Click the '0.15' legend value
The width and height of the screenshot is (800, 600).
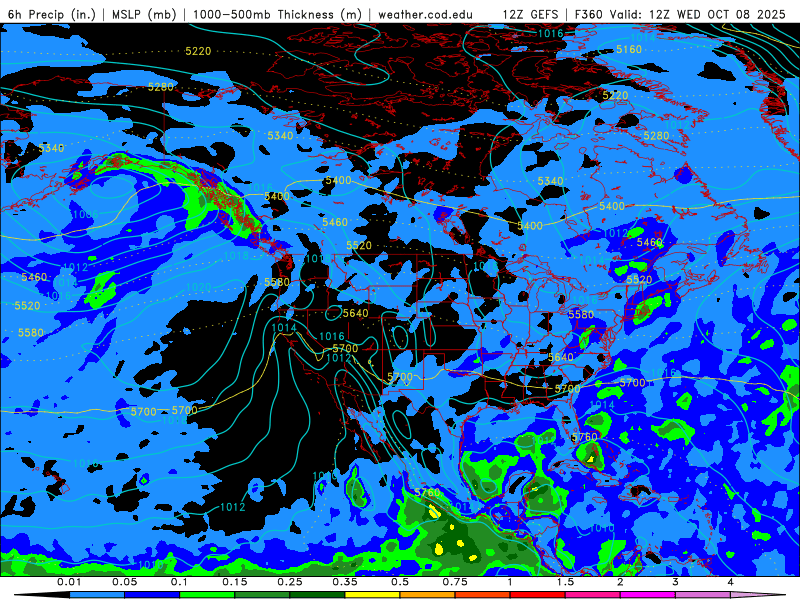coord(235,582)
